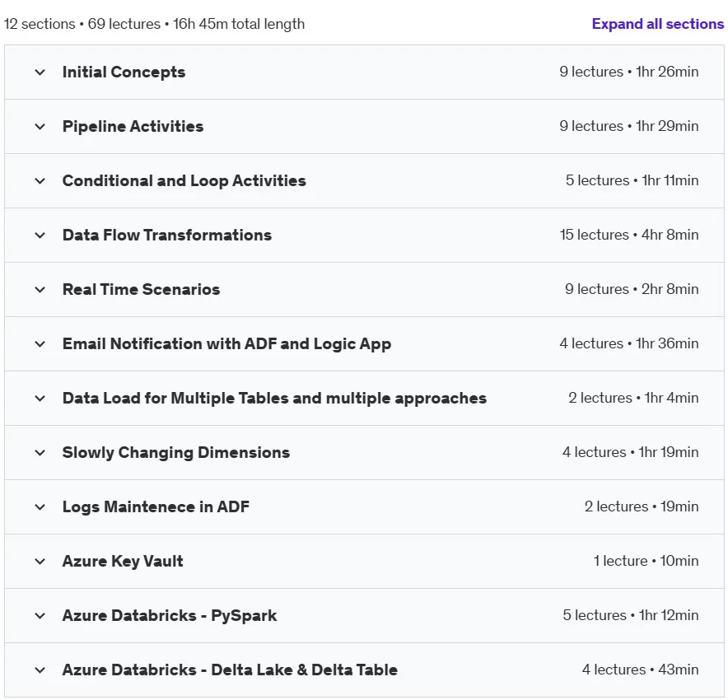Viewport: 728px width, 700px height.
Task: Click chevron beside Data Load for Multiple Tables
Action: [x=40, y=399]
